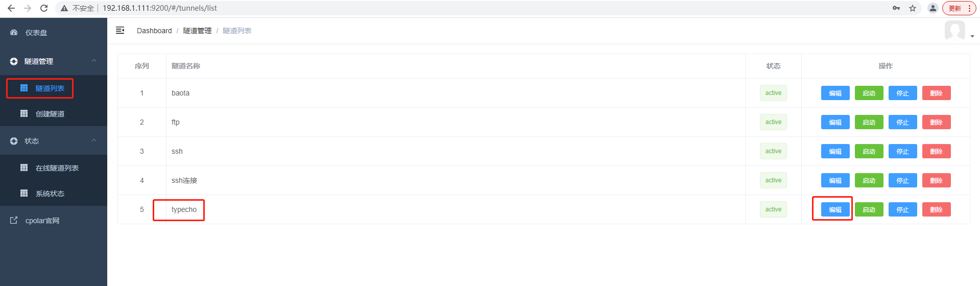The height and width of the screenshot is (286, 980).
Task: Click the browser back arrow
Action: tap(11, 8)
